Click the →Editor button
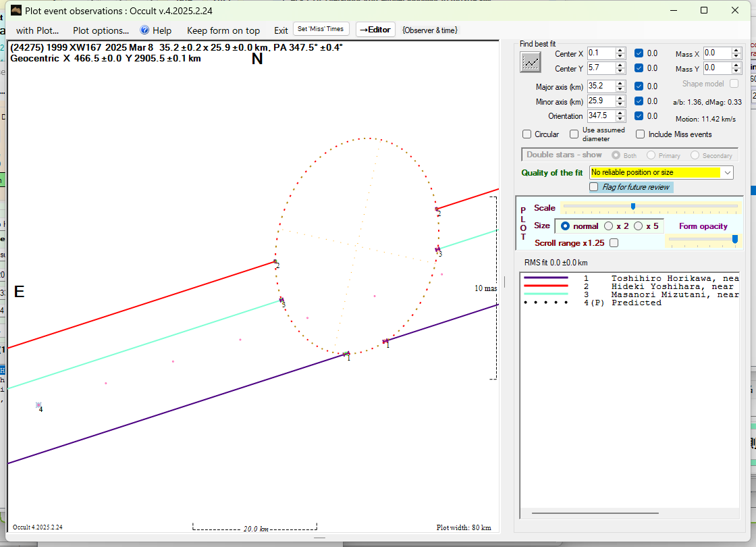This screenshot has width=756, height=547. point(375,30)
